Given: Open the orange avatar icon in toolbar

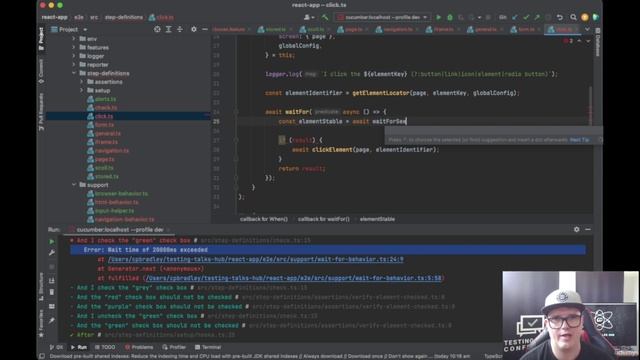Looking at the screenshot, I should click(584, 18).
